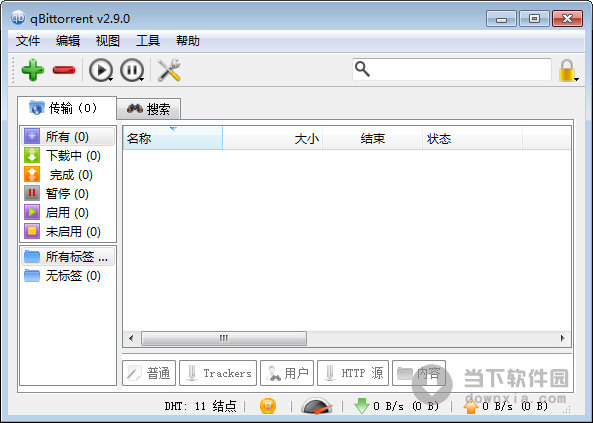Open the 帮助 menu

[x=188, y=40]
